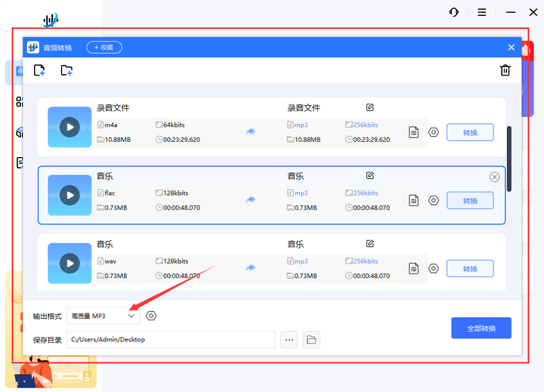
Task: Click the trash delete-all icon
Action: click(x=505, y=70)
